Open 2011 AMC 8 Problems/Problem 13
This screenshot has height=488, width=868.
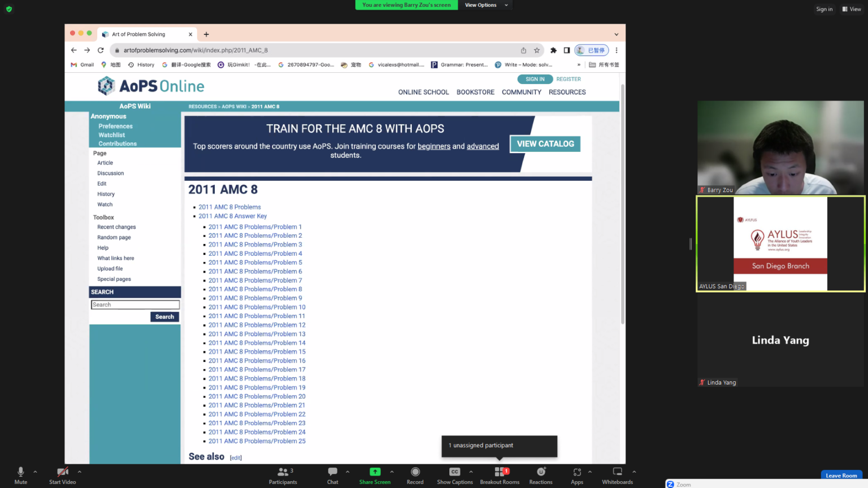257,334
